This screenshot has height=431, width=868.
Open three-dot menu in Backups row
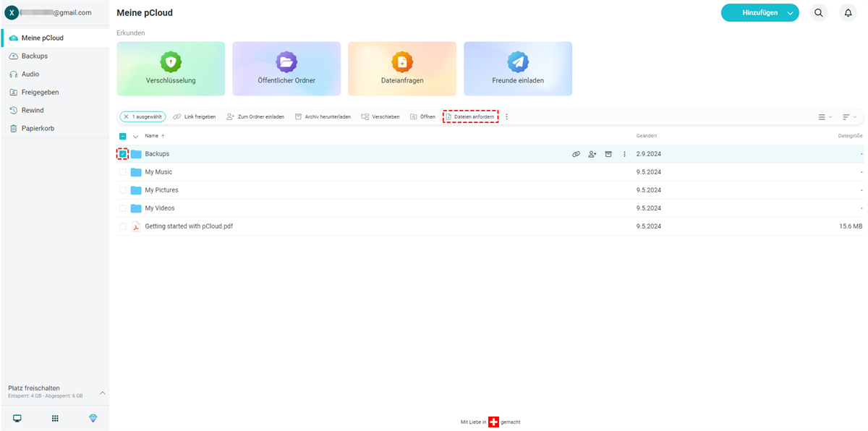(625, 154)
